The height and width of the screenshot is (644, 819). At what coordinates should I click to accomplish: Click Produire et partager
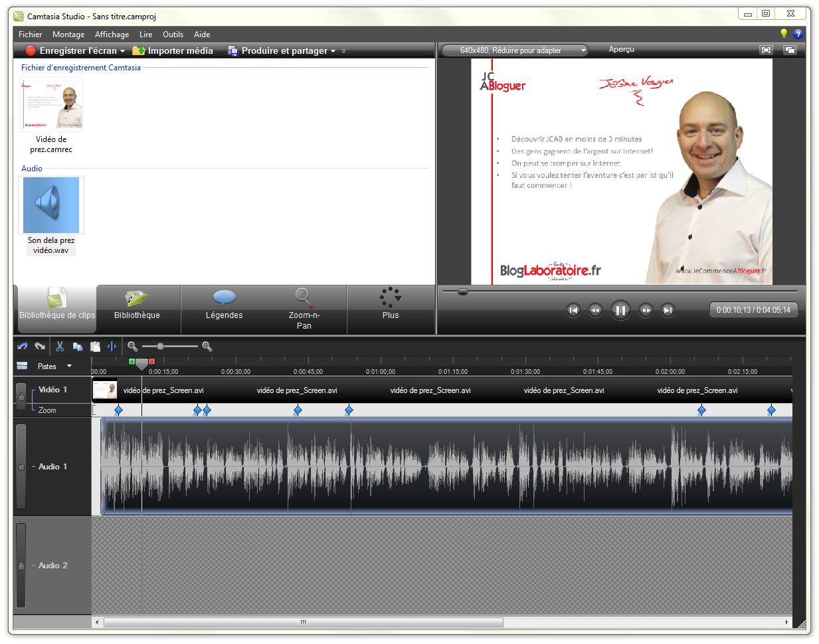click(277, 50)
